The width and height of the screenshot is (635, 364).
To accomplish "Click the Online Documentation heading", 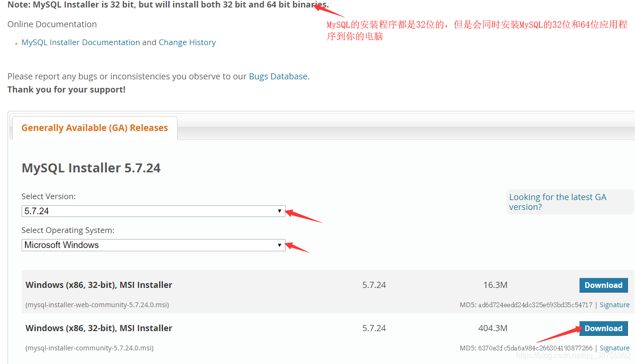I will [x=52, y=24].
